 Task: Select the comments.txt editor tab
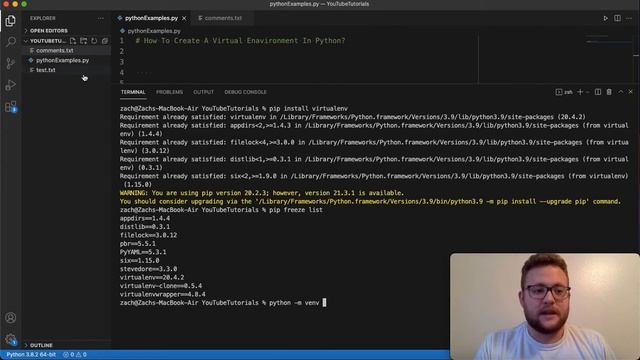coord(223,18)
